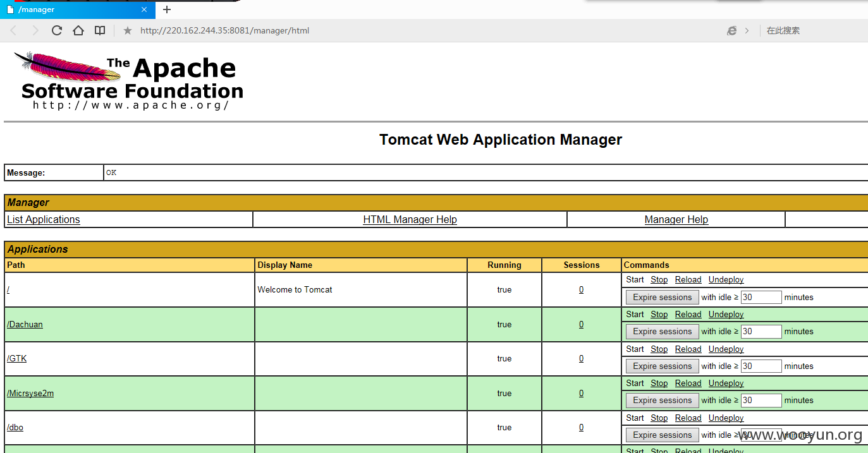Click the browser forward arrow
Viewport: 868px width, 453px height.
pyautogui.click(x=35, y=30)
